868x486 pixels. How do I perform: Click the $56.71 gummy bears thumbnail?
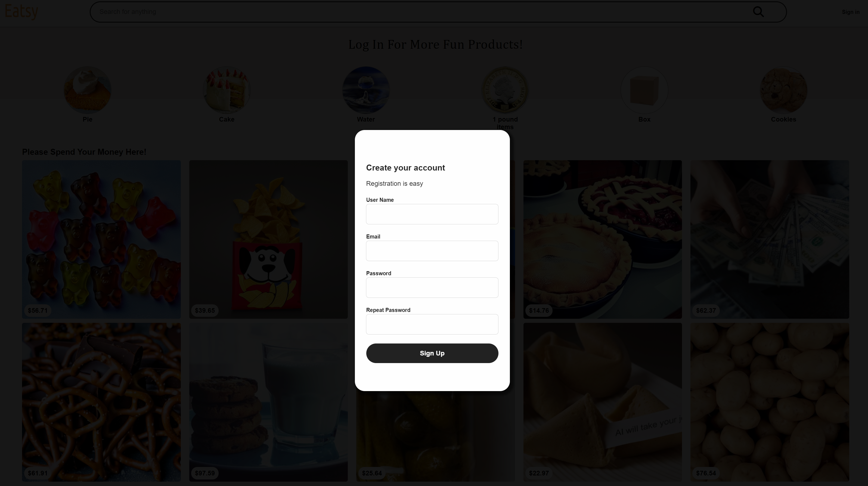pos(101,239)
